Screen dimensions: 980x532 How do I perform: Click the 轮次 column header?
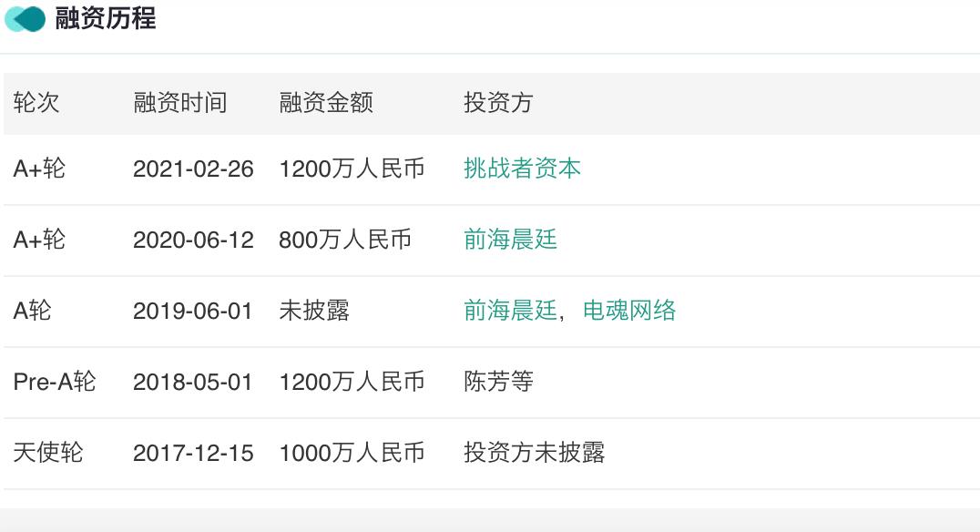point(36,103)
